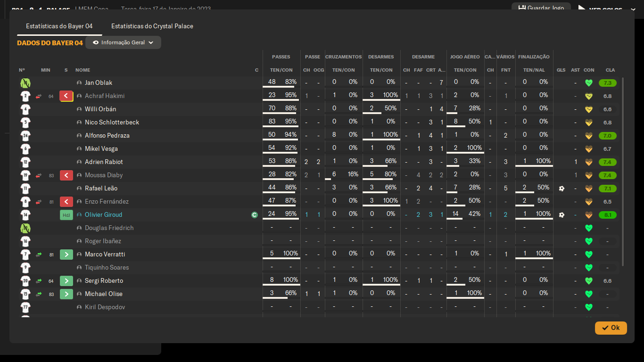Click the FINALIZAÇÃO group header
644x362 pixels.
(534, 57)
